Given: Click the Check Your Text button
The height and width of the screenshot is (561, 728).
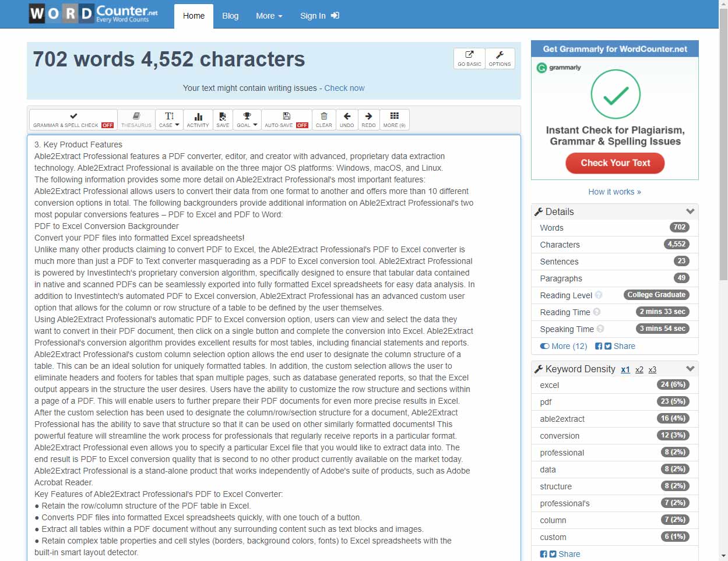Looking at the screenshot, I should point(615,163).
